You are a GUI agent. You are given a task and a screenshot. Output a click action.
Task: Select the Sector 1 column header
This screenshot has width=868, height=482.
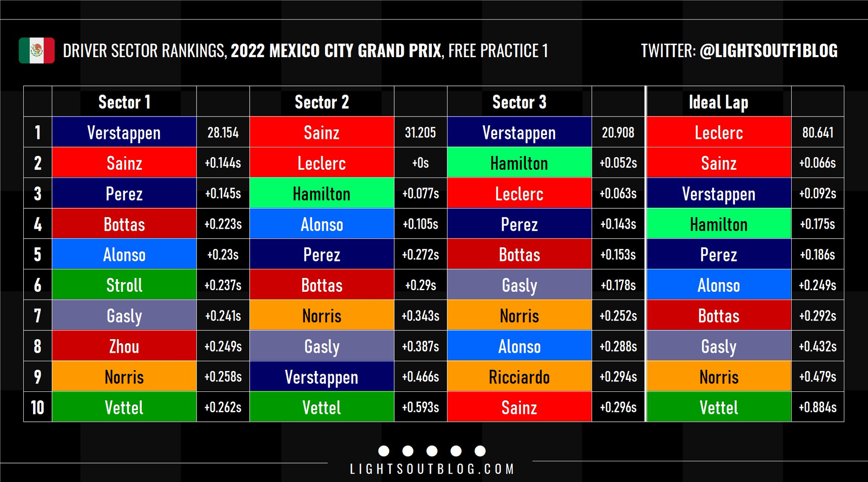[x=124, y=102]
